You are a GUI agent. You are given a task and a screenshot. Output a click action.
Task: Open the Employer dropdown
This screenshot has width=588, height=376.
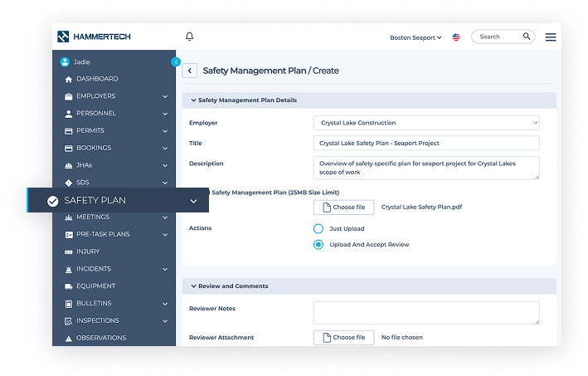[x=426, y=123]
